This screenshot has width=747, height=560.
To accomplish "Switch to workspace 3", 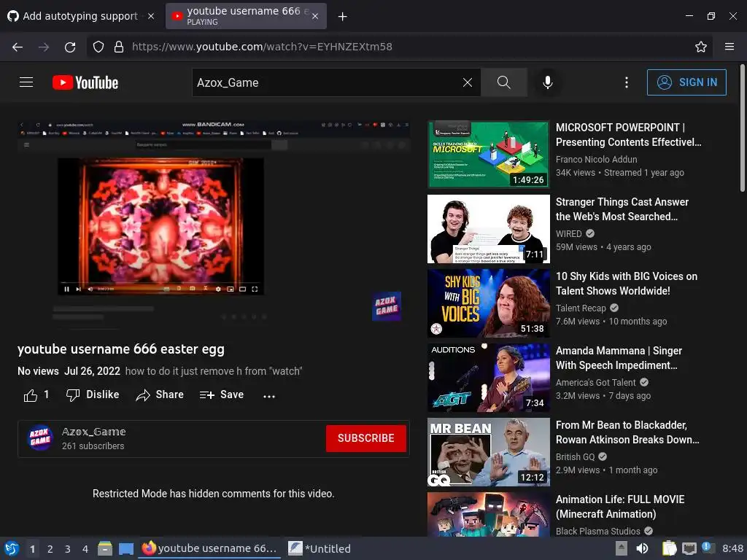I will [68, 549].
